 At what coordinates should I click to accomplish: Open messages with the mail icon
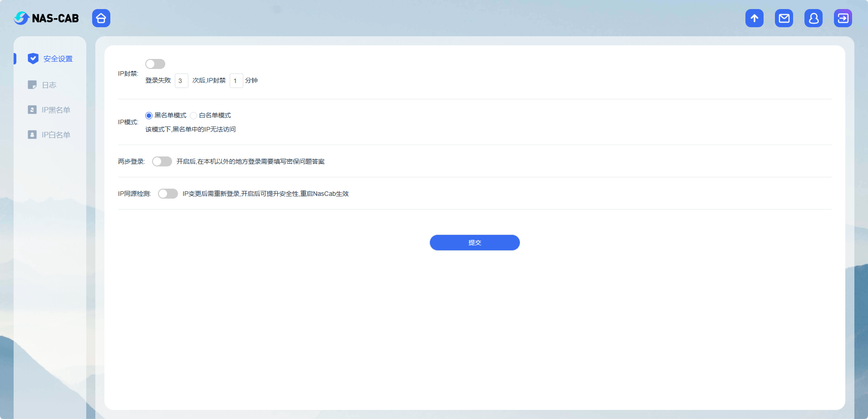(x=784, y=18)
